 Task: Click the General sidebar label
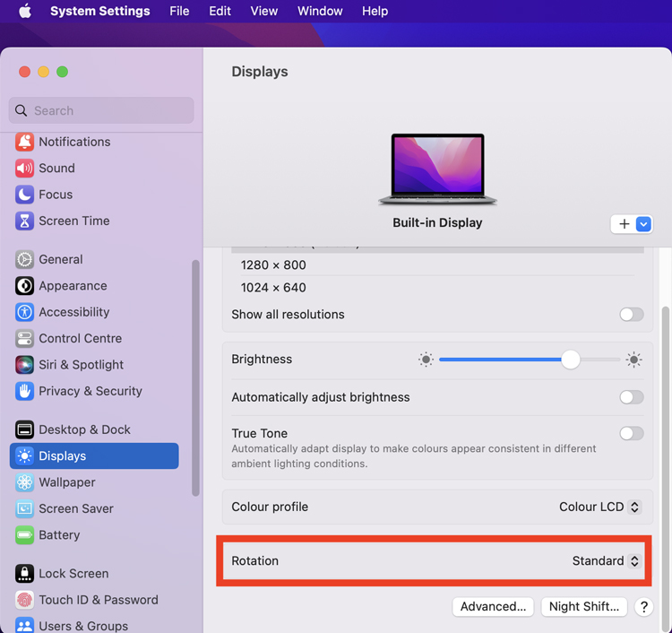point(61,259)
